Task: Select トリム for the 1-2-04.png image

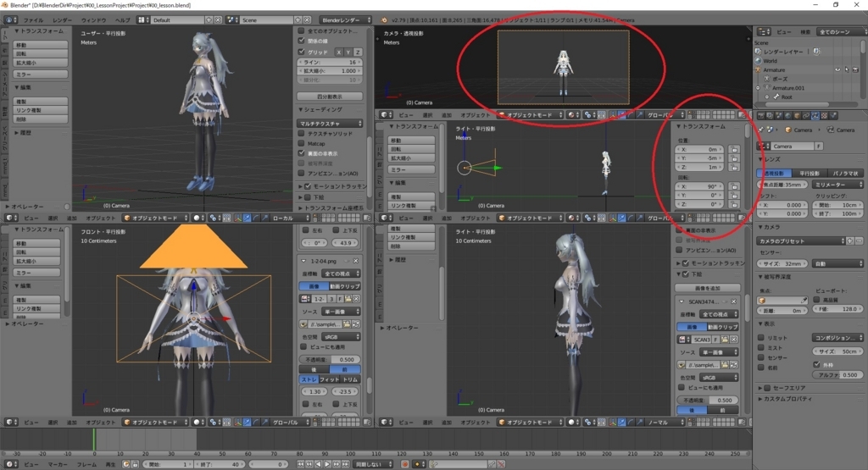Action: point(350,379)
